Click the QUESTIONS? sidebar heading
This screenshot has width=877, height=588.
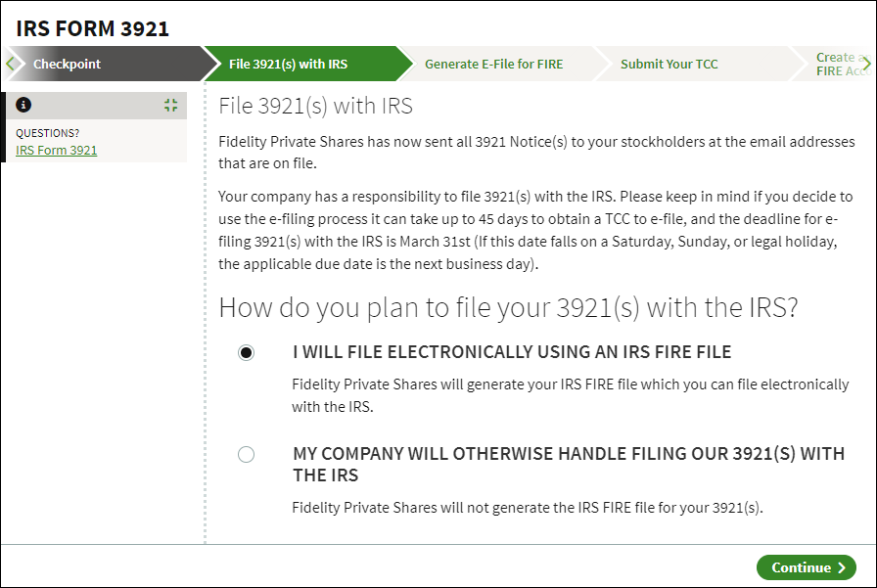(48, 133)
